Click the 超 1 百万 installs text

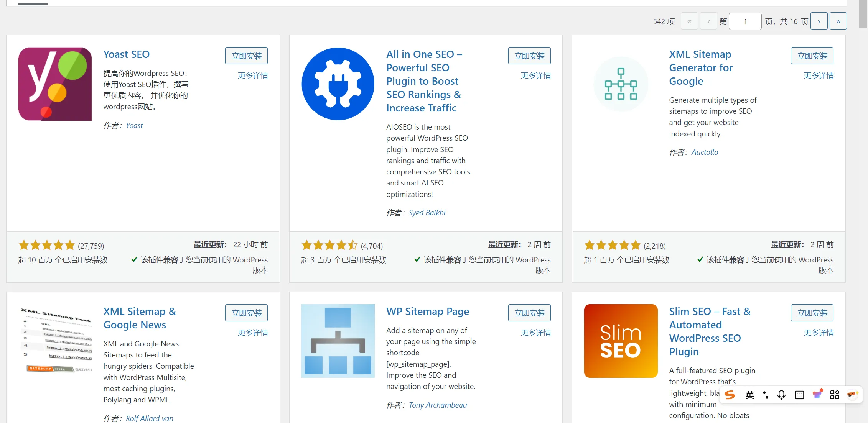(x=626, y=260)
